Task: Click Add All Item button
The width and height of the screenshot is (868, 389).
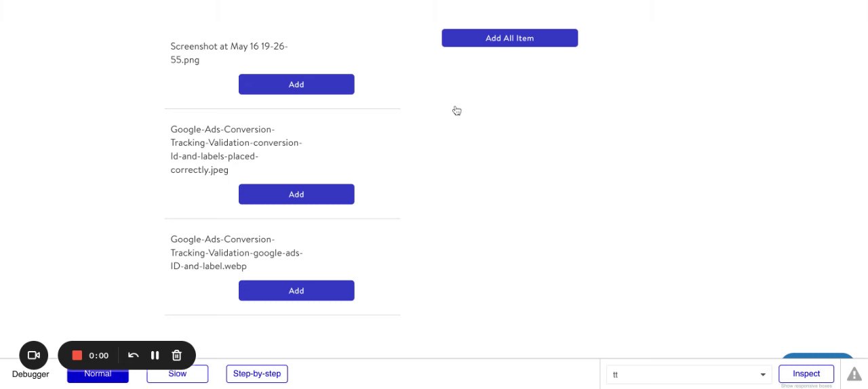Action: click(509, 38)
